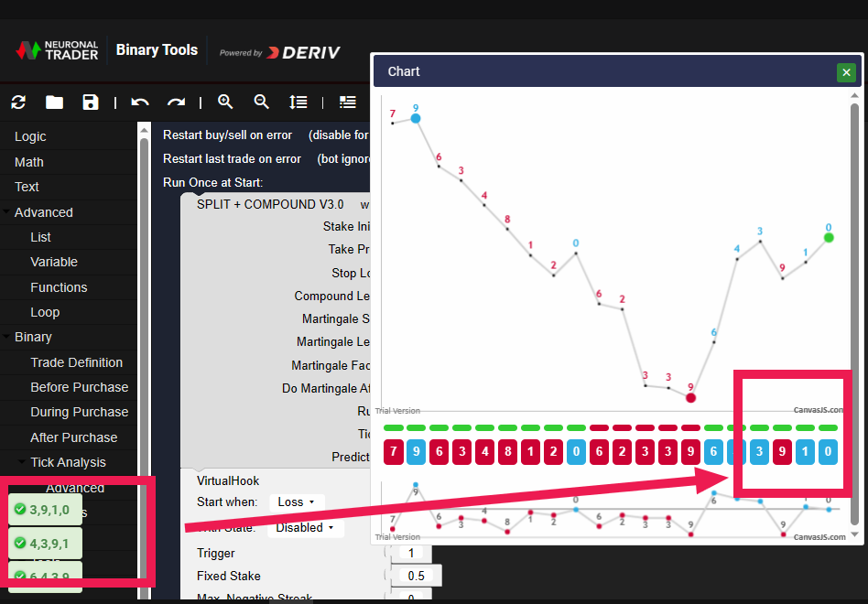
Task: Undo the last block change
Action: pos(139,102)
